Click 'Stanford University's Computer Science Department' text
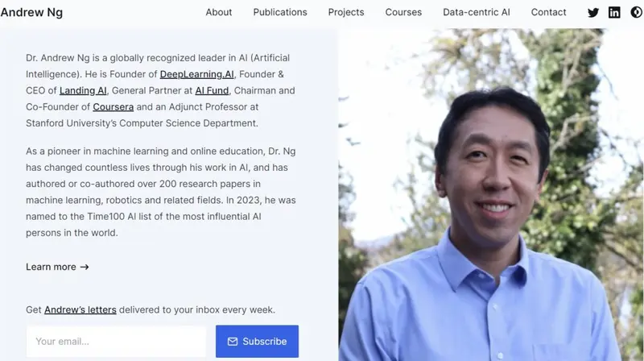 coord(142,123)
